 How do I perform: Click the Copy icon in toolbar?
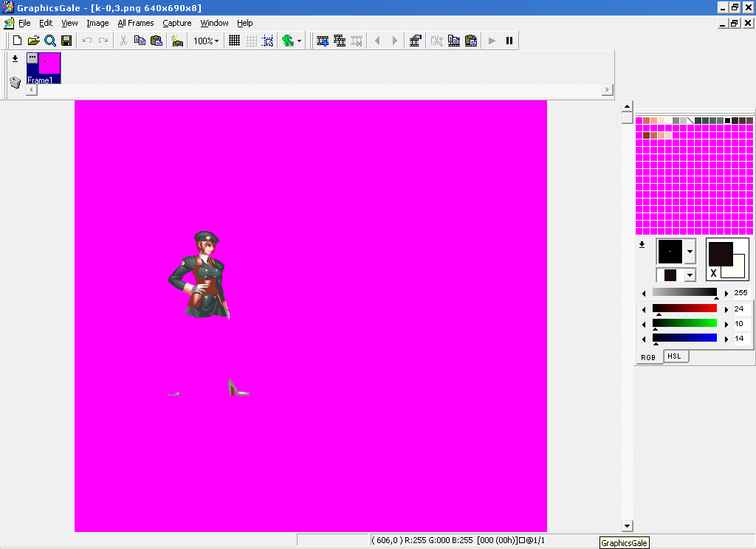tap(140, 41)
